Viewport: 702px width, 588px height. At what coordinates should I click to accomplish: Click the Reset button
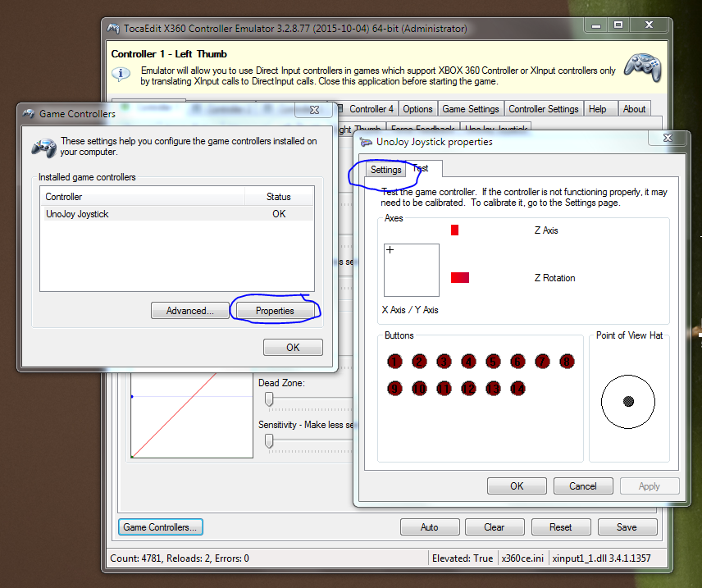click(560, 527)
